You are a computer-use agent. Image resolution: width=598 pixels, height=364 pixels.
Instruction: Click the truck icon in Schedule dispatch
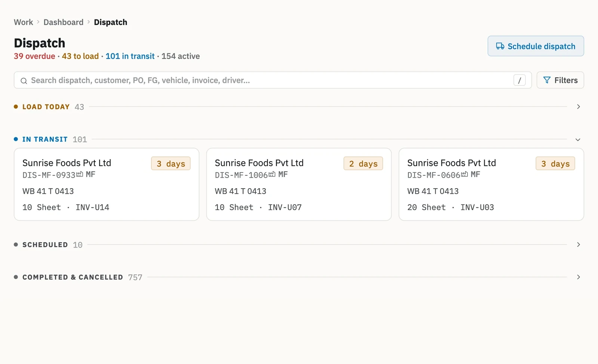pos(500,46)
